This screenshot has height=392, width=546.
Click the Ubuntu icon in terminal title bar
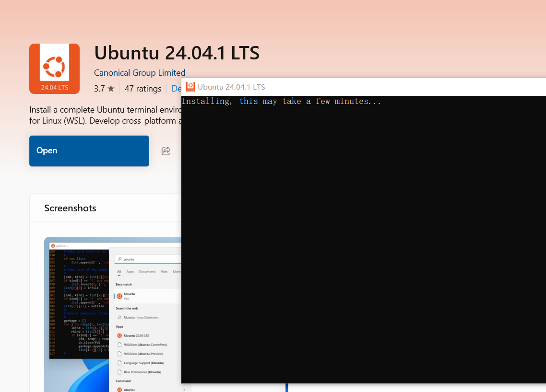190,87
